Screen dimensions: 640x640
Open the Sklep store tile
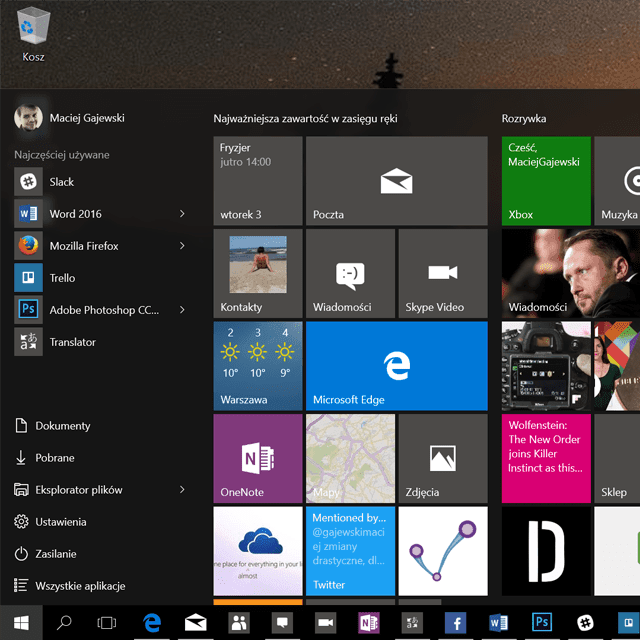click(617, 458)
